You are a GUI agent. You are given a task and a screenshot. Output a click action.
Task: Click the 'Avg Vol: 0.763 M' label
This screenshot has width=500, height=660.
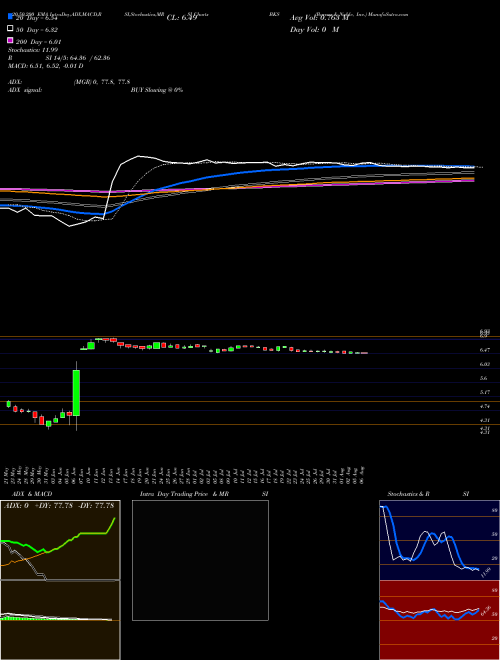(x=319, y=18)
